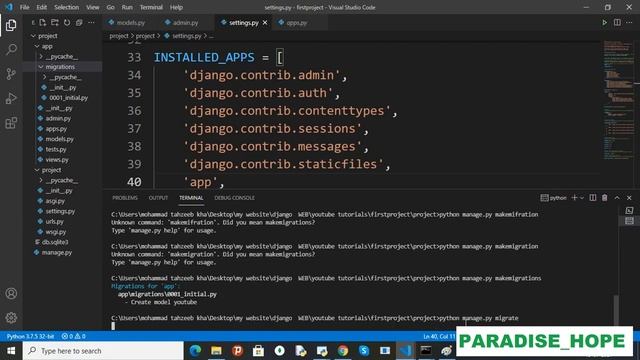
Task: Open the Explorer view in the activity bar
Action: (11, 25)
